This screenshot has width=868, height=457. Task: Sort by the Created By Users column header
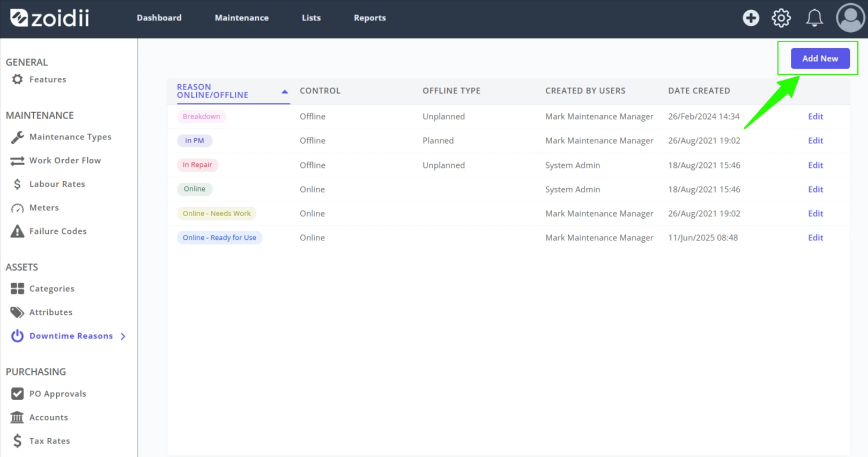click(585, 91)
